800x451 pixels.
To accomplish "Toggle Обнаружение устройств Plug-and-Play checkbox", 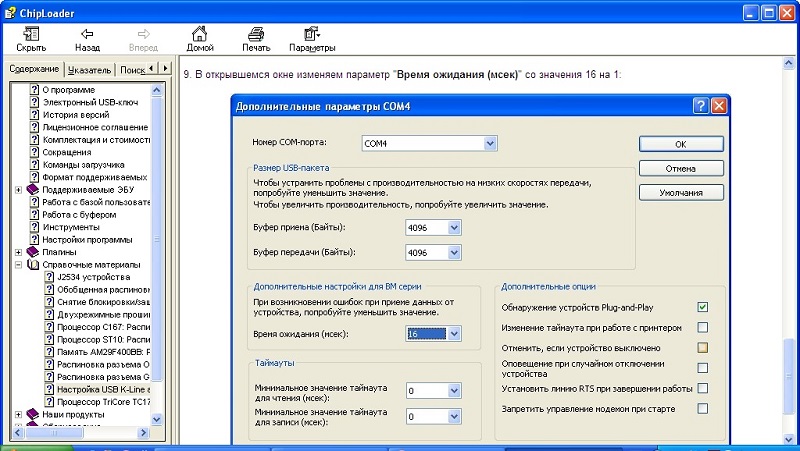I will [x=702, y=307].
